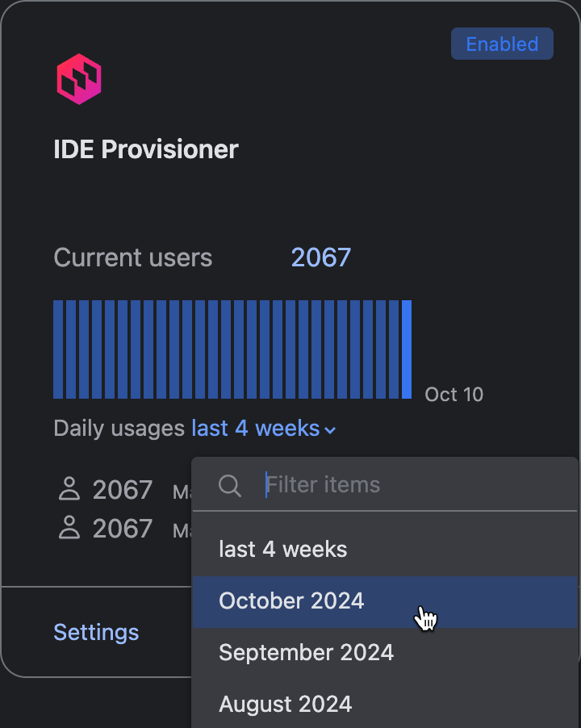
Task: Choose September 2024 in the dropdown menu
Action: (x=306, y=652)
